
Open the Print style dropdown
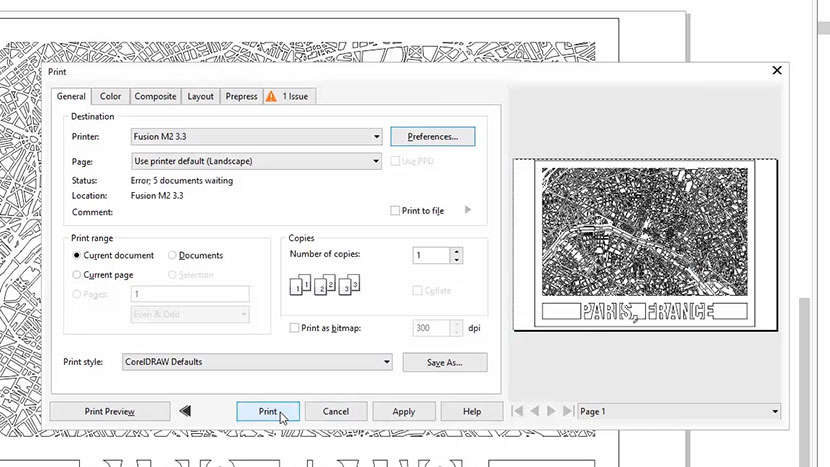[x=386, y=362]
